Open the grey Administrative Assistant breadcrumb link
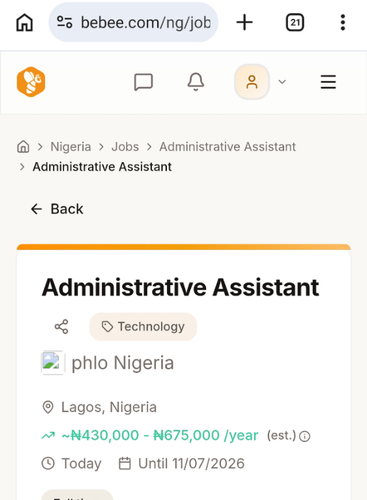 pos(227,147)
